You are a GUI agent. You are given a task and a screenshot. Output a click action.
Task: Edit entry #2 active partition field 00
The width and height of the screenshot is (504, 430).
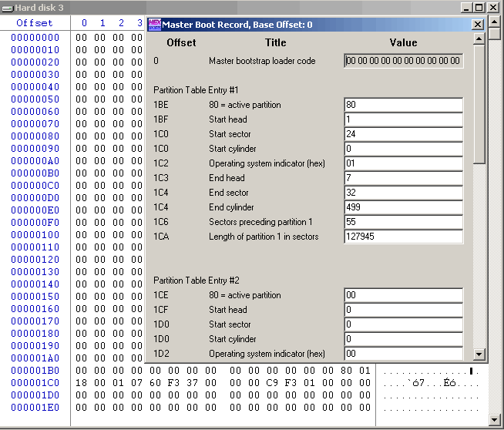click(403, 295)
